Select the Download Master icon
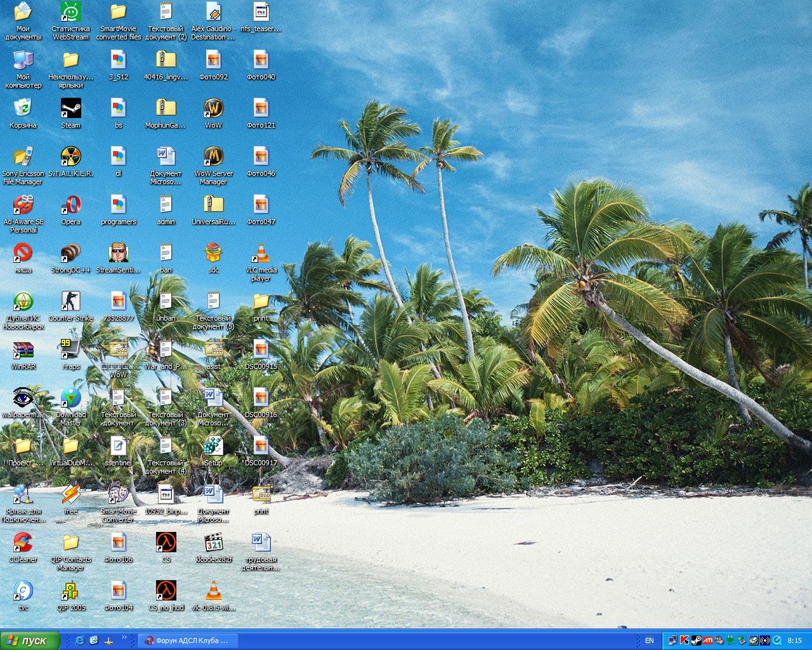The image size is (812, 650). (70, 398)
